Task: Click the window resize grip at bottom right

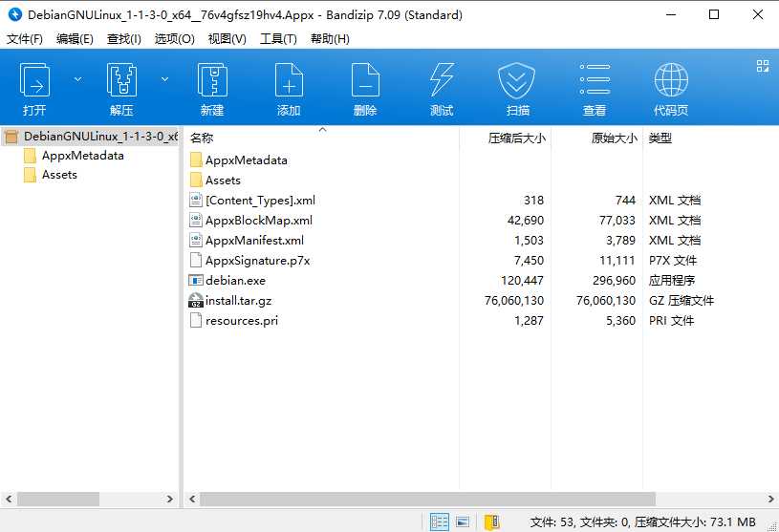Action: click(x=772, y=526)
